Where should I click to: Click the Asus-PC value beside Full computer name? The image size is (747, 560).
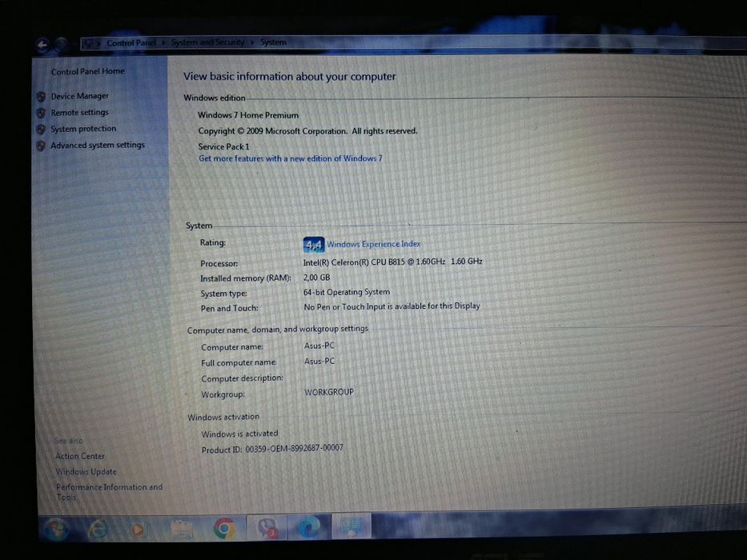click(x=319, y=362)
